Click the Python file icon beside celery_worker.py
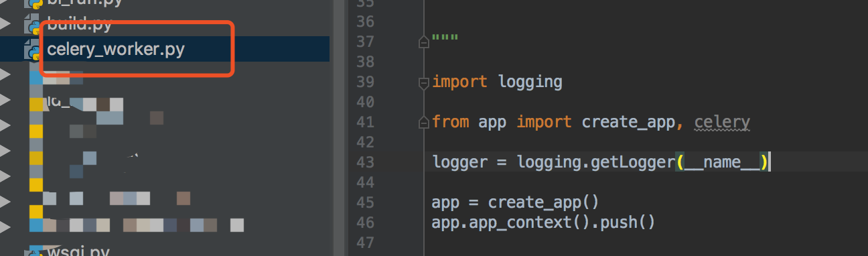Viewport: 868px width, 256px height. pos(33,50)
